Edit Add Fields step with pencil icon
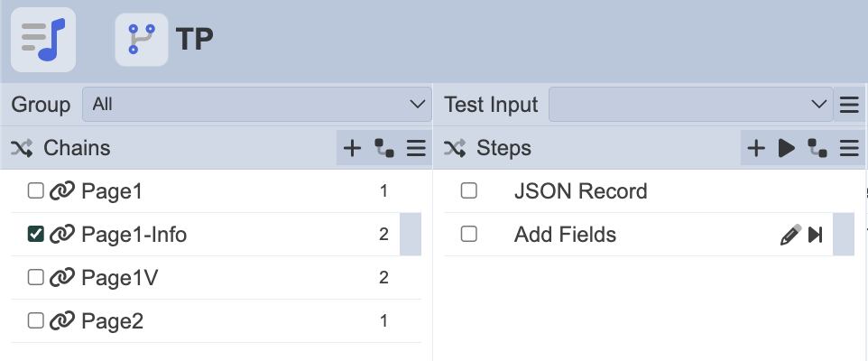The image size is (868, 361). (x=790, y=235)
